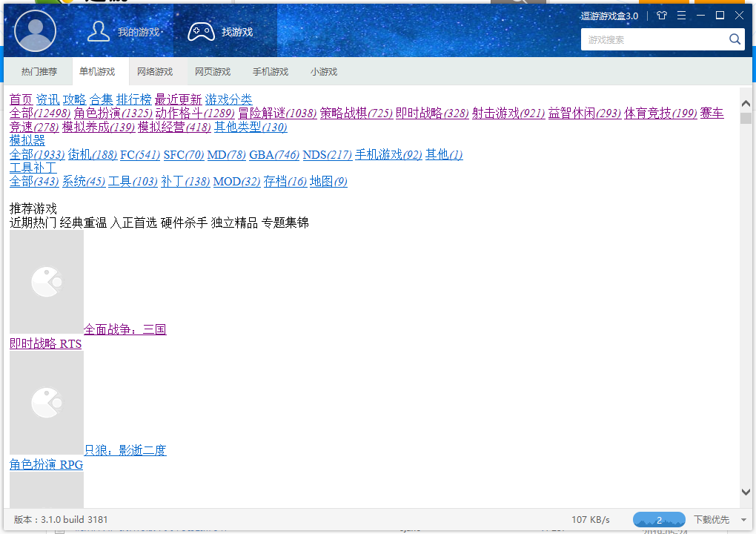Select MD(78) emulator link
Image resolution: width=756 pixels, height=534 pixels.
(x=226, y=154)
